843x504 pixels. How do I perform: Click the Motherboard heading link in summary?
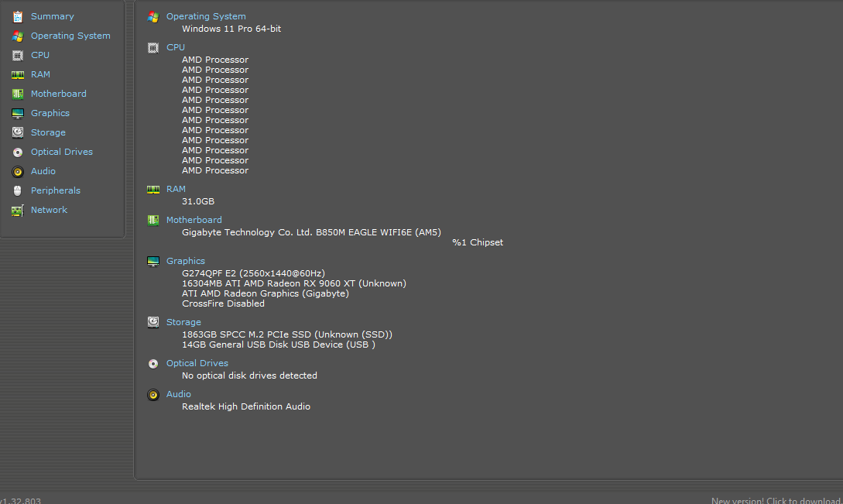click(x=194, y=220)
